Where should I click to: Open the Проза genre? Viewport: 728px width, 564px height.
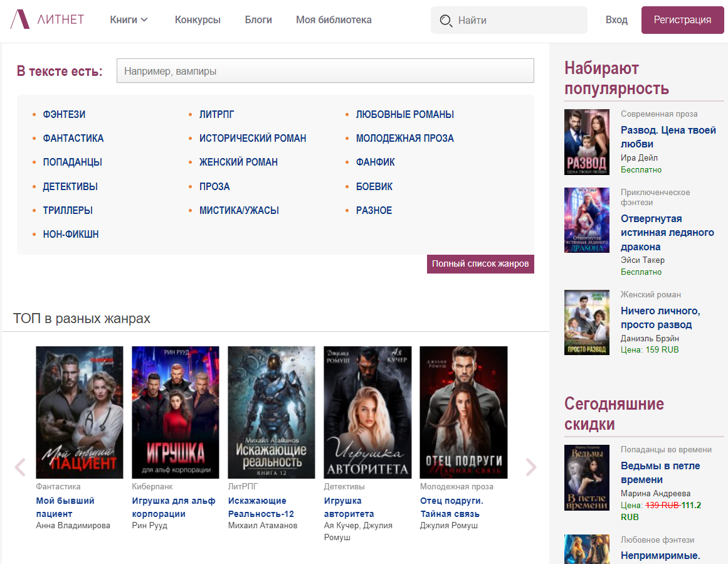coord(214,186)
